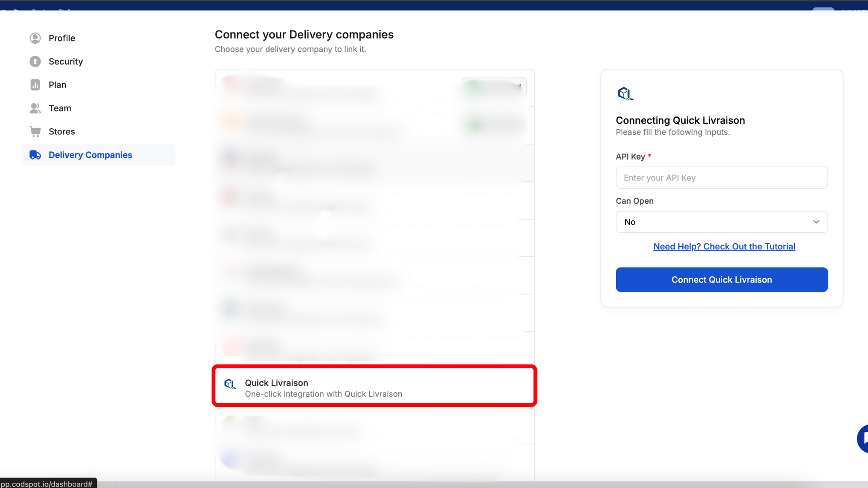Screen dimensions: 868x488
Task: Click the Stores shopping cart icon
Action: click(35, 131)
